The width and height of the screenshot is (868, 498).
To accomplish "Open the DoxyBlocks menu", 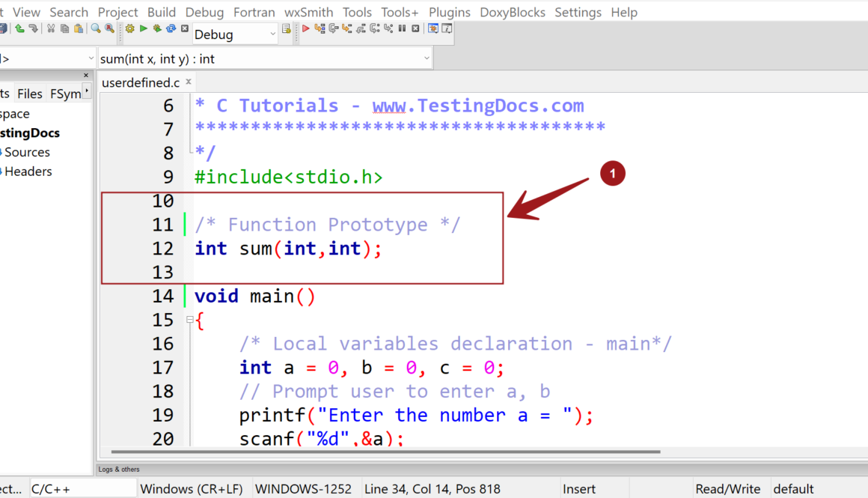I will (513, 11).
